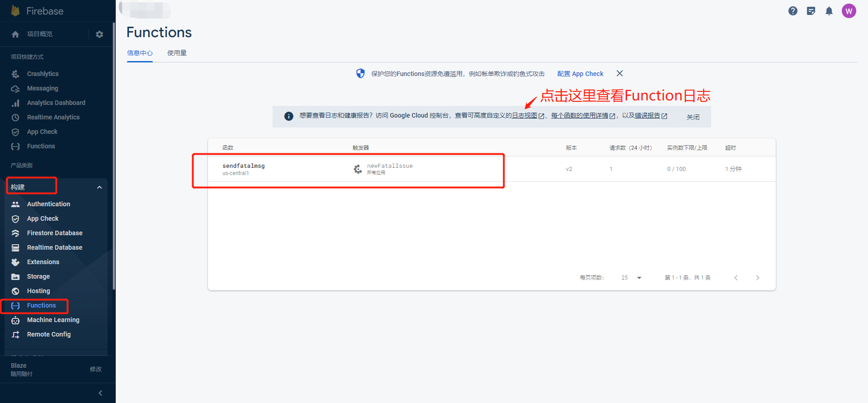Click the newFatalIssue trigger text

tap(390, 166)
